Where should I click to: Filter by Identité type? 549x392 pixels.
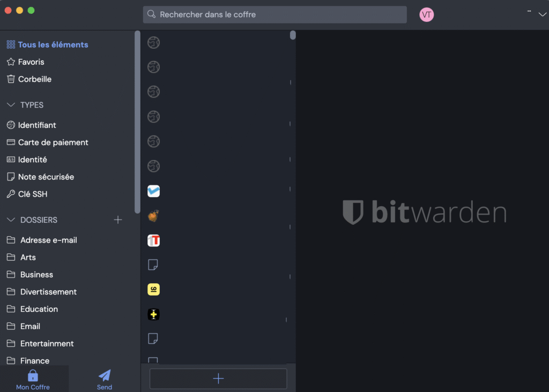point(27,160)
